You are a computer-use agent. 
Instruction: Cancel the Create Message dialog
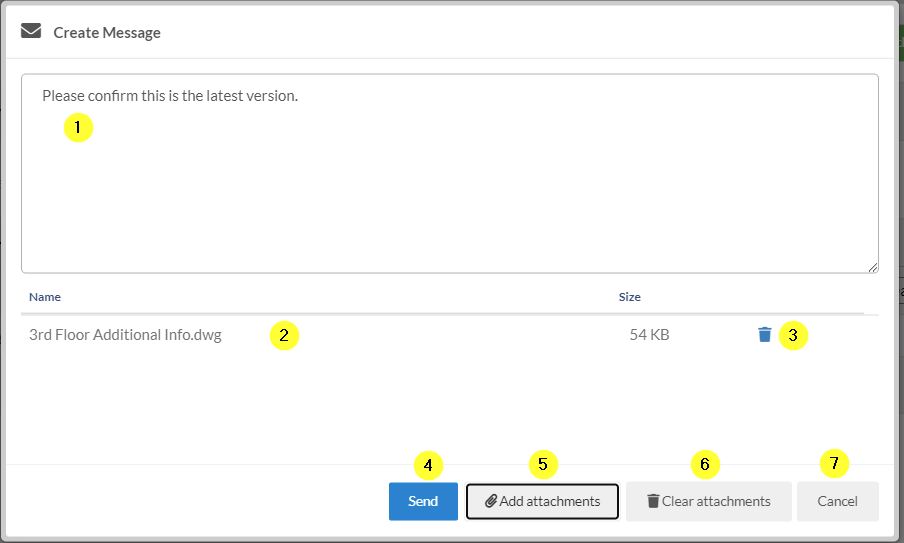click(837, 501)
